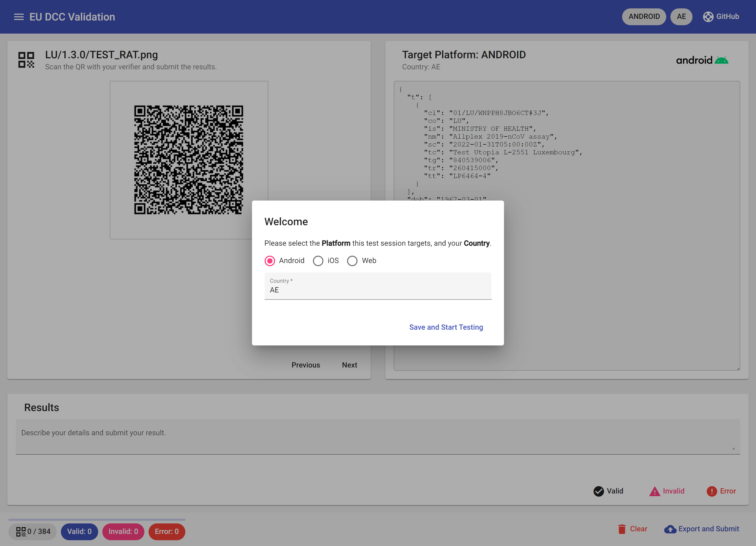
Task: Click the JSON payload text area
Action: (567, 225)
